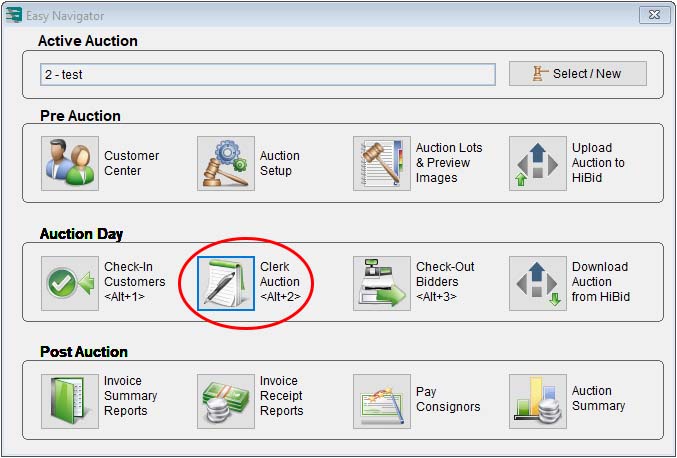Click the Download Auction from HiBid label
This screenshot has height=458, width=677.
tap(601, 281)
